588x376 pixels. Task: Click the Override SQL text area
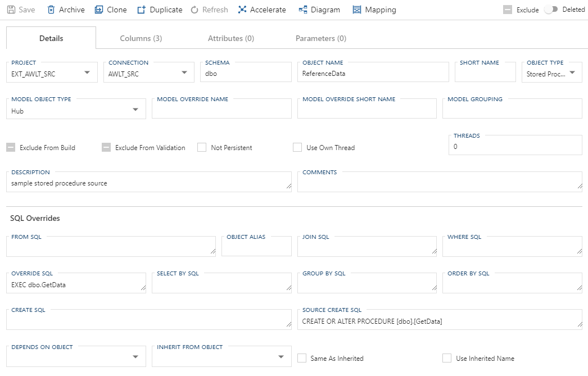pos(76,284)
